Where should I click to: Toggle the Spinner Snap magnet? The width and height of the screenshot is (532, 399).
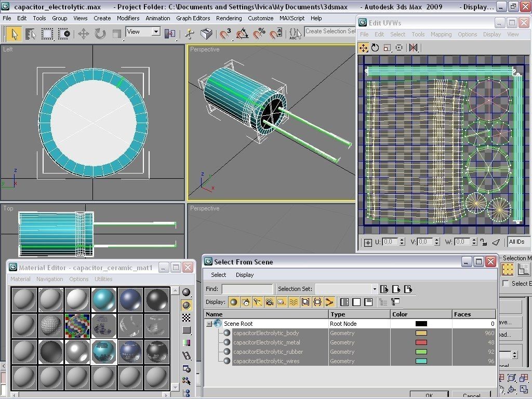click(x=276, y=34)
